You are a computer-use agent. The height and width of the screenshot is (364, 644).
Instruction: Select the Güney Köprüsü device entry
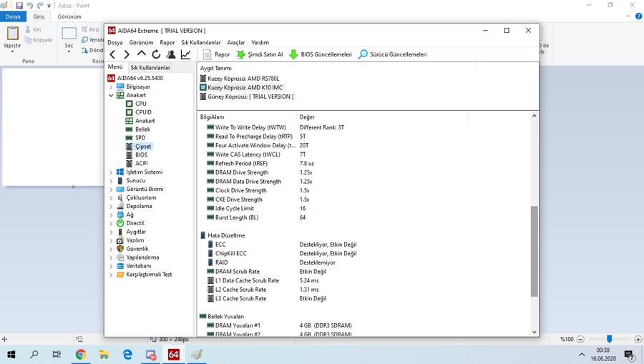coord(250,97)
